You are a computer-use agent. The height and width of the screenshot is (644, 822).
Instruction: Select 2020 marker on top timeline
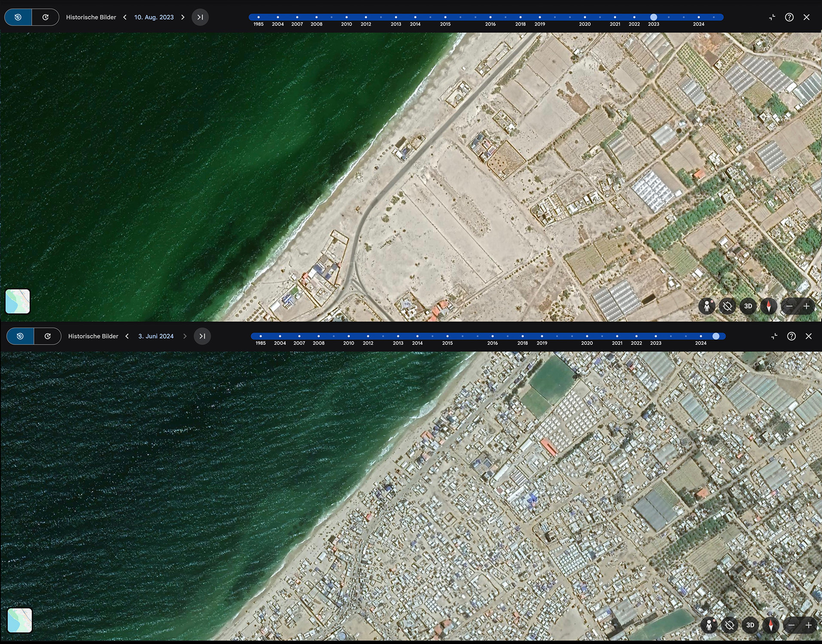pos(585,17)
